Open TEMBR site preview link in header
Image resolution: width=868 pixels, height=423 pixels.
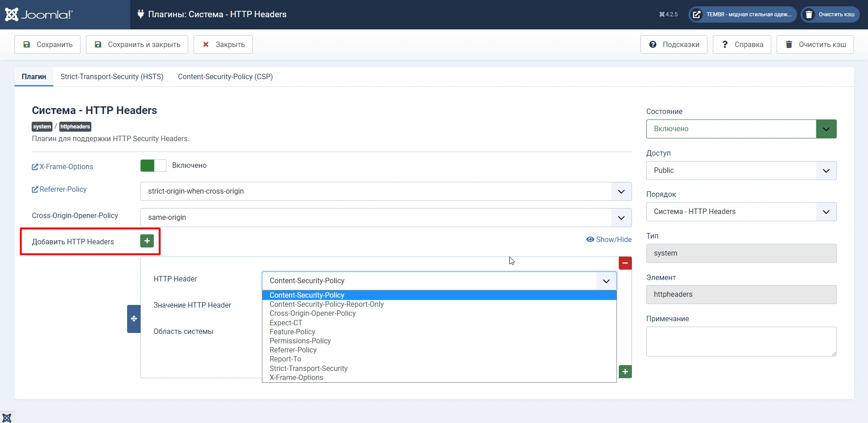(x=743, y=14)
